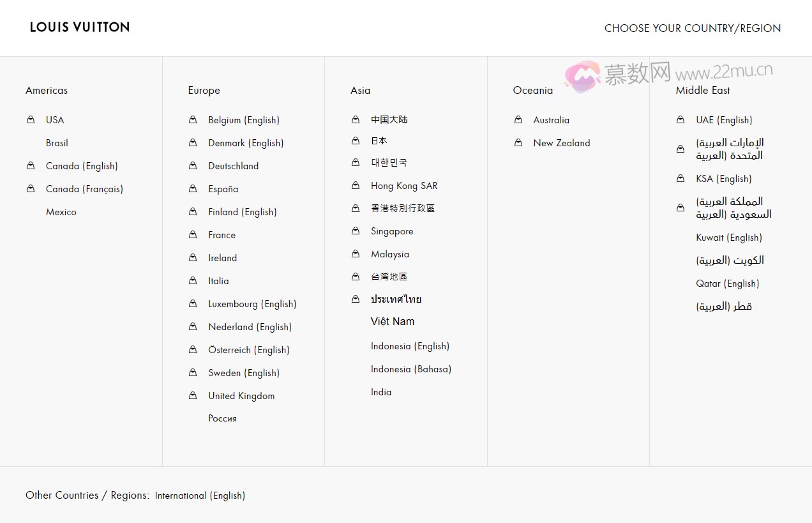Click the bag icon next to KSA (English)
Screen dimensions: 812x523
pos(680,179)
